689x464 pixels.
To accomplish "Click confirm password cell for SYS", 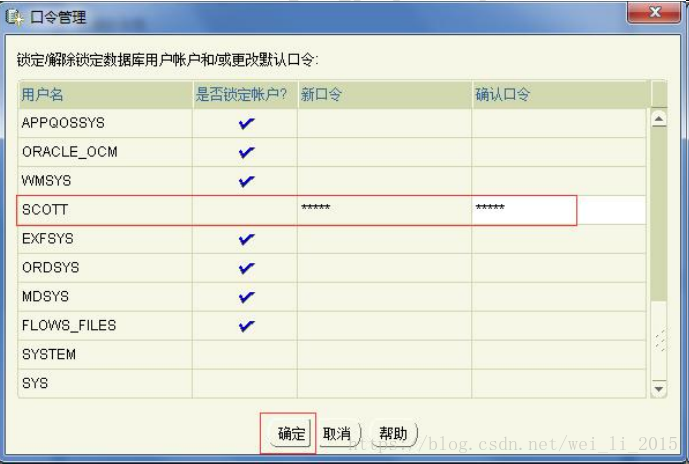I will pyautogui.click(x=559, y=384).
